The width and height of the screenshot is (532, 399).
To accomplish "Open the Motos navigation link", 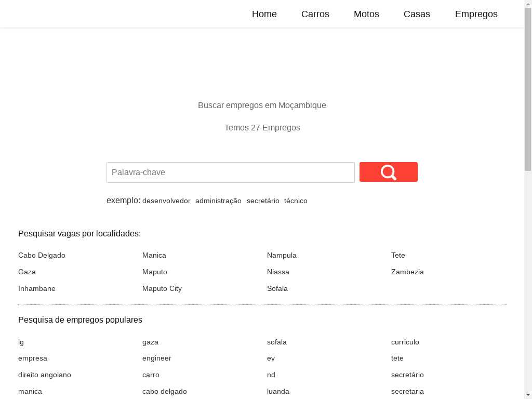I will click(366, 14).
